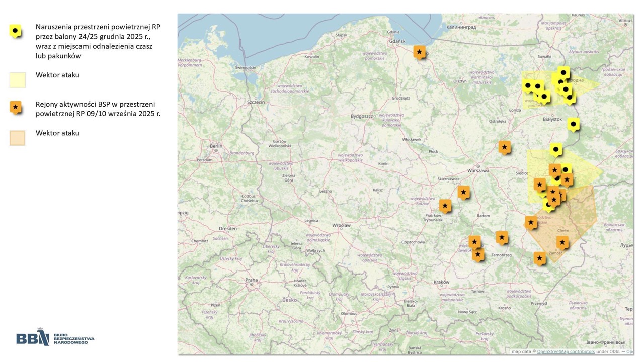Select the orange star marker above Zamość

pos(562,242)
